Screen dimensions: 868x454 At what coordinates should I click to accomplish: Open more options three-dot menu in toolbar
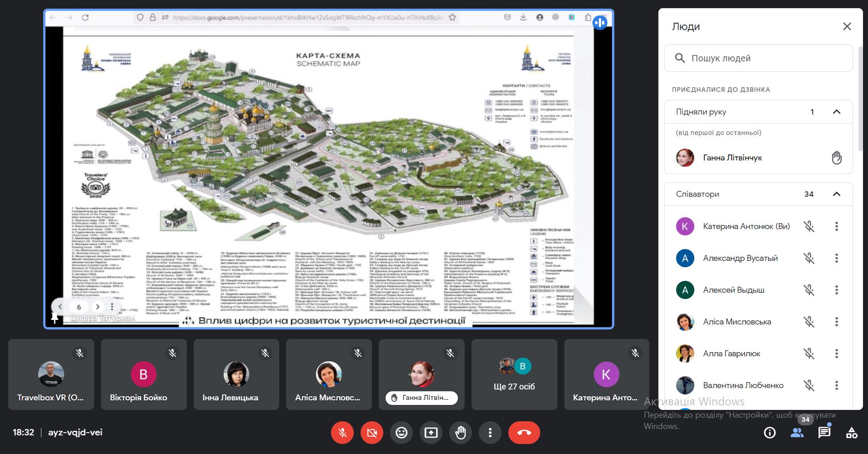(490, 432)
